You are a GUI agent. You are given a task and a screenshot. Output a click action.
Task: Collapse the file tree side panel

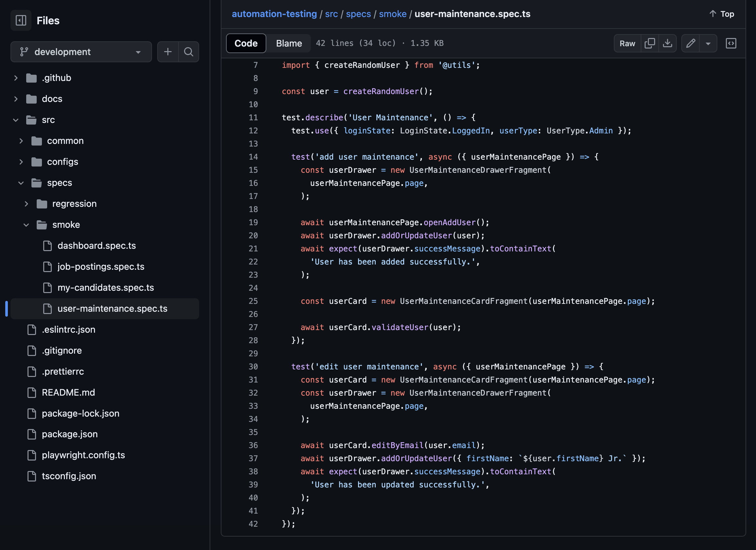21,20
